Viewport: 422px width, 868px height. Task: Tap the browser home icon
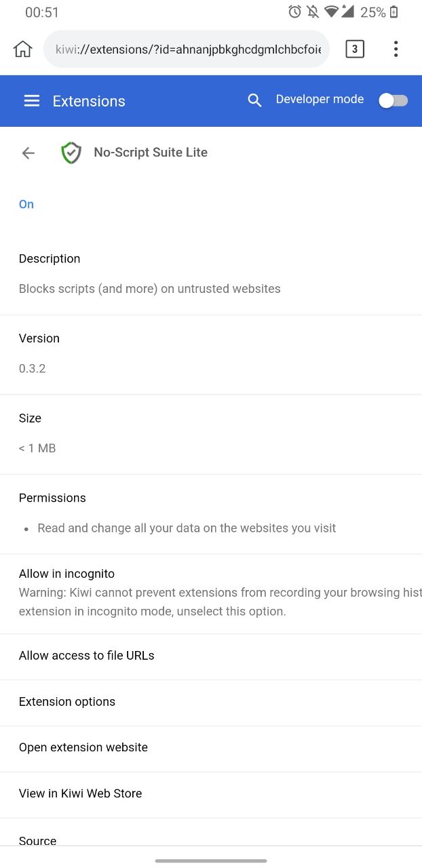tap(23, 49)
